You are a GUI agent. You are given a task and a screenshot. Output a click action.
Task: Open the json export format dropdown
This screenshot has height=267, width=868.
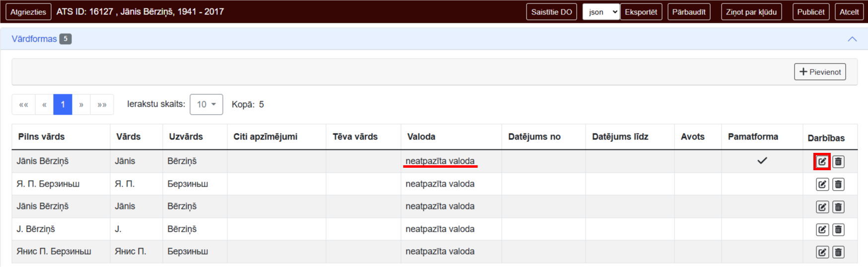point(601,12)
